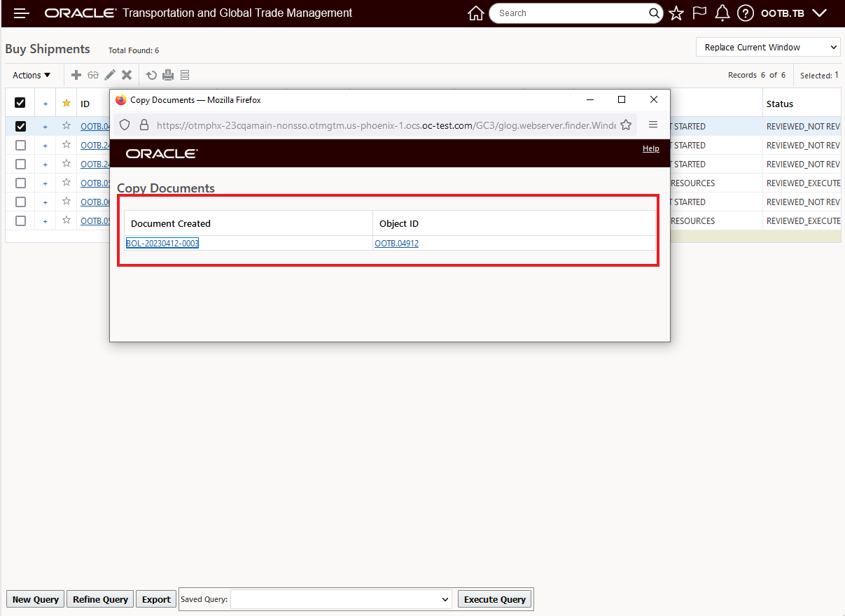Click the search magnifier icon

(x=654, y=13)
